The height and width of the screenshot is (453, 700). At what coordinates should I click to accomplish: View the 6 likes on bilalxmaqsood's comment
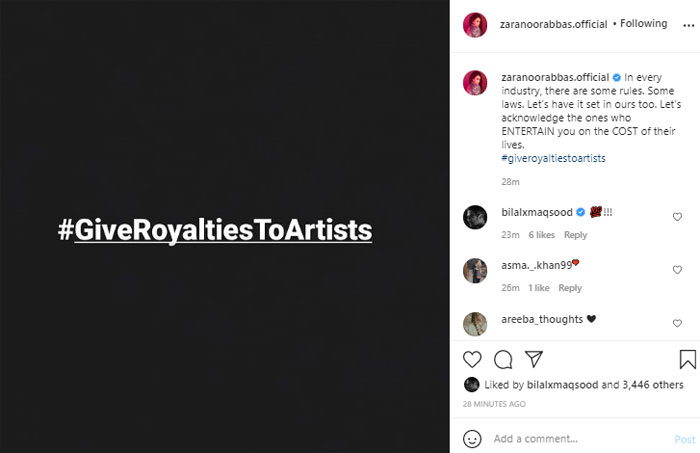click(541, 235)
